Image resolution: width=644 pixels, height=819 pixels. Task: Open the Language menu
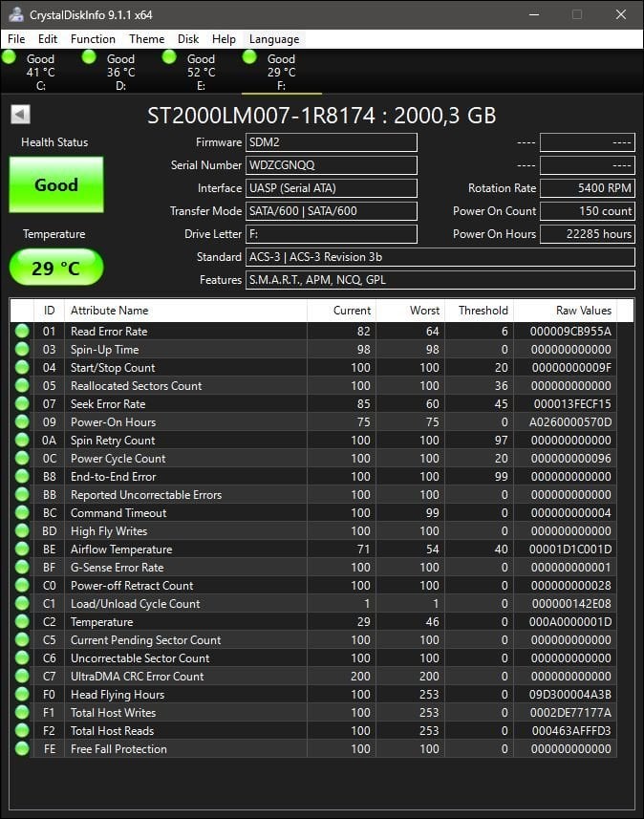tap(274, 39)
